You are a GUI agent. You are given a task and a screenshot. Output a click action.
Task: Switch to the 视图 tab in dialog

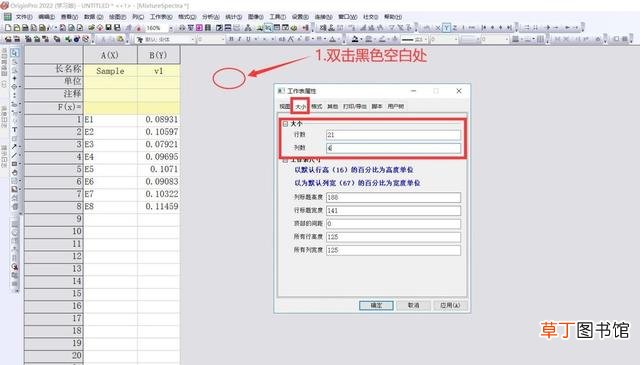point(284,106)
